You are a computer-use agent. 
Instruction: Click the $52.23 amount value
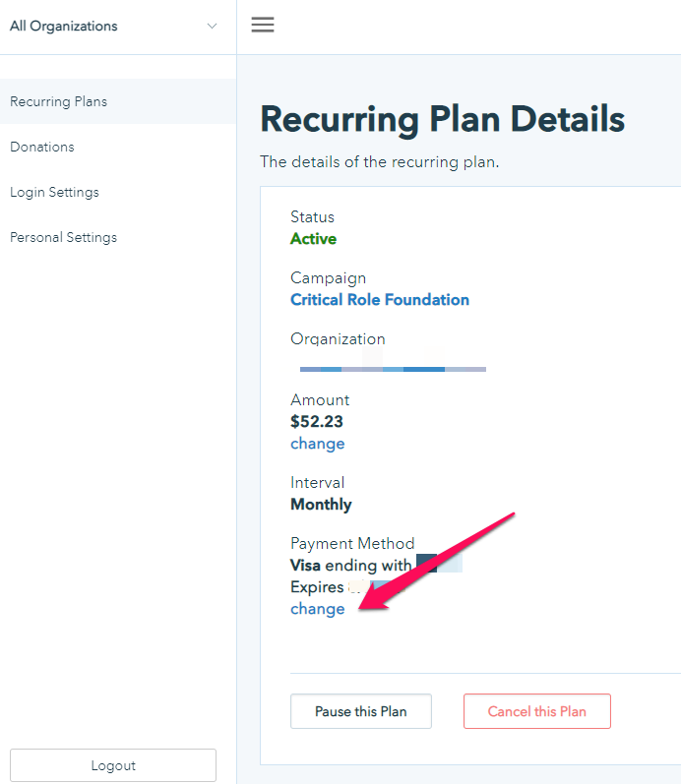[317, 421]
